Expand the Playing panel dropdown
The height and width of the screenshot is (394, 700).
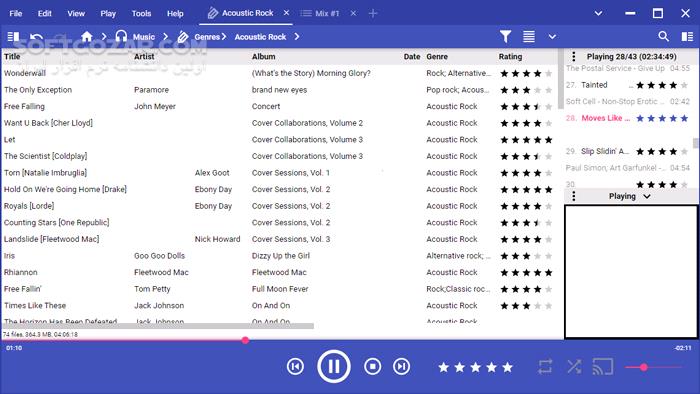pos(647,196)
